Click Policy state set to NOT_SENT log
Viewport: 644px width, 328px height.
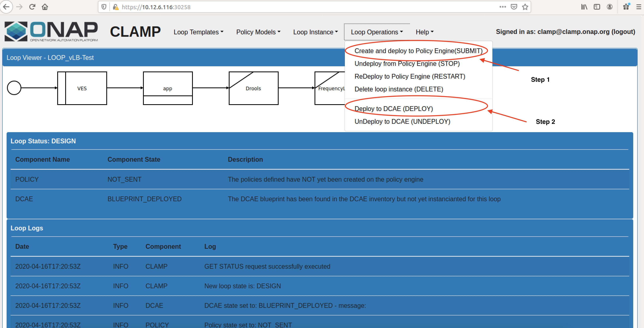(248, 325)
